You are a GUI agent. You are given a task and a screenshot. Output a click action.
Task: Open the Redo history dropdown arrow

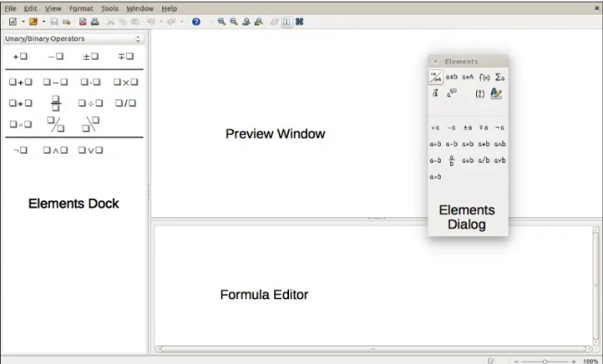pos(181,22)
